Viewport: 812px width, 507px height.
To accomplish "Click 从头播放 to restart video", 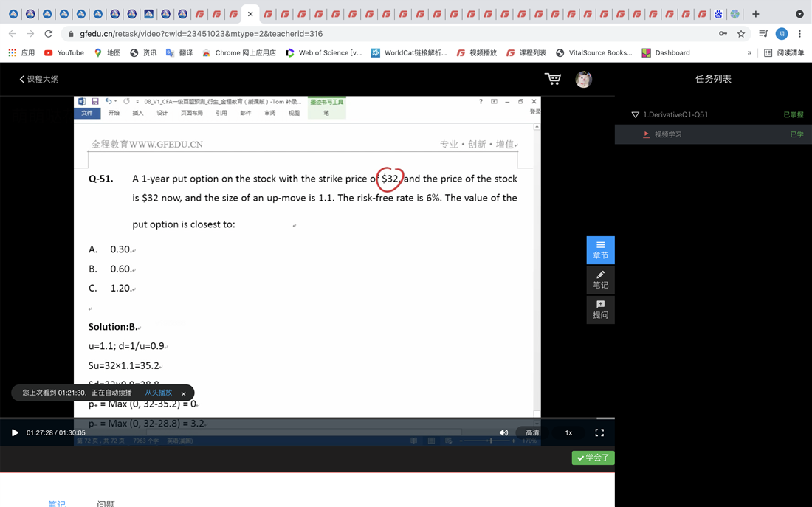I will 159,393.
